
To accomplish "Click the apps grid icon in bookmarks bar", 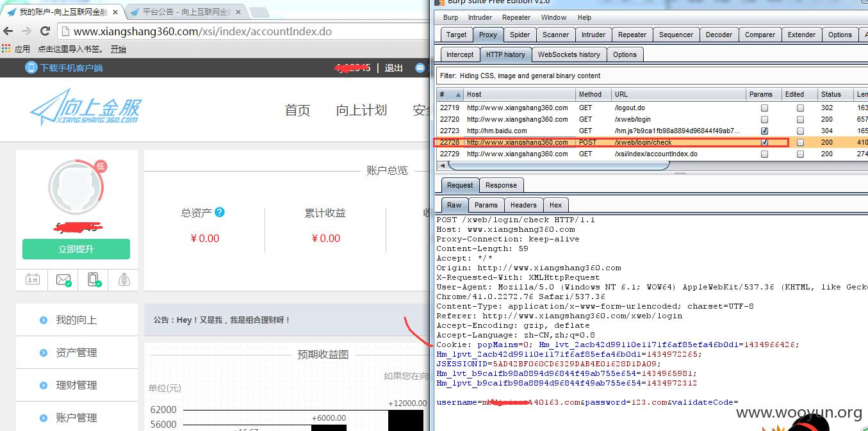I will click(6, 49).
